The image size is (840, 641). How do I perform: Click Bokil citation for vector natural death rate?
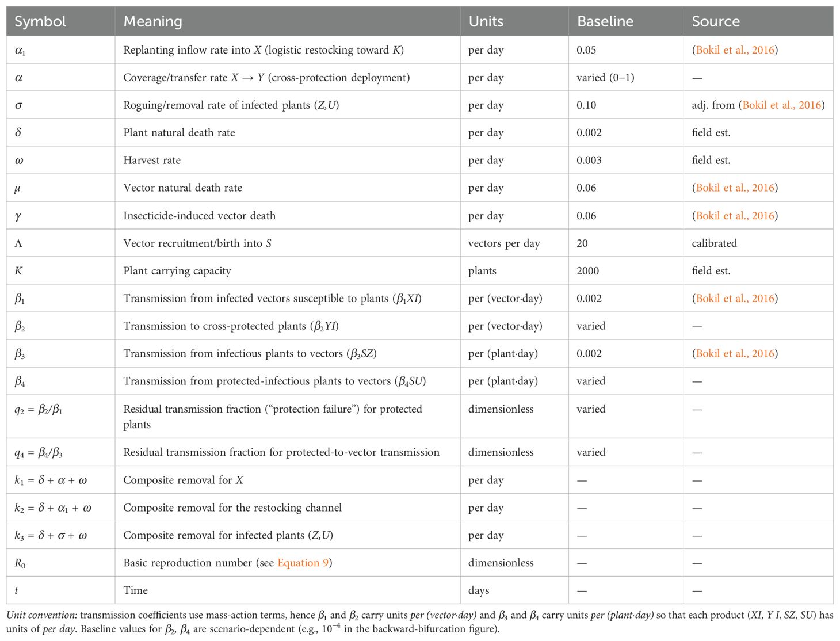tap(735, 188)
